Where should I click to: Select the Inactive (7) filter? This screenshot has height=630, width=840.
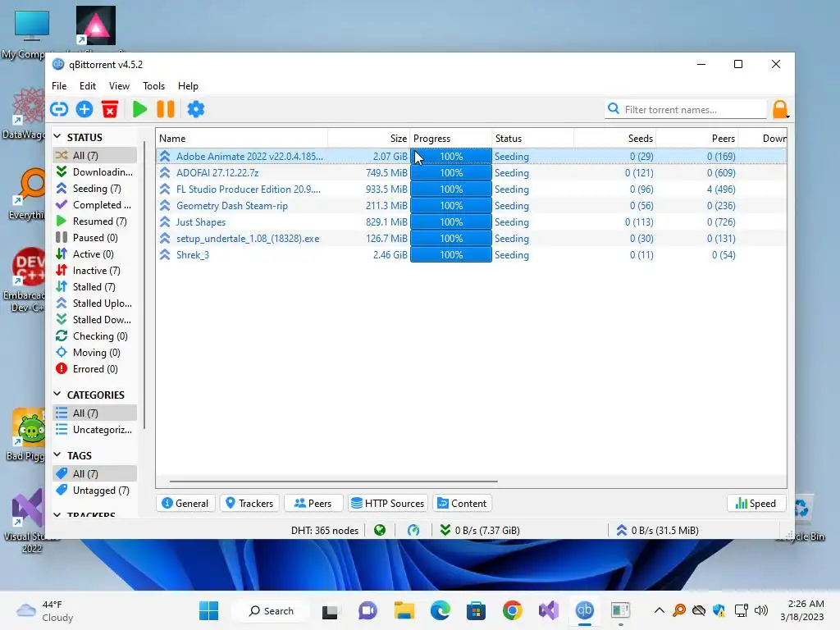pyautogui.click(x=95, y=271)
